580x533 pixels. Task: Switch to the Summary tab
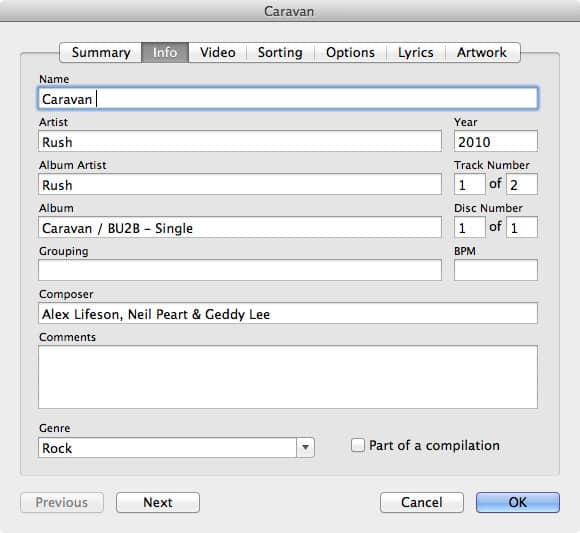(101, 53)
